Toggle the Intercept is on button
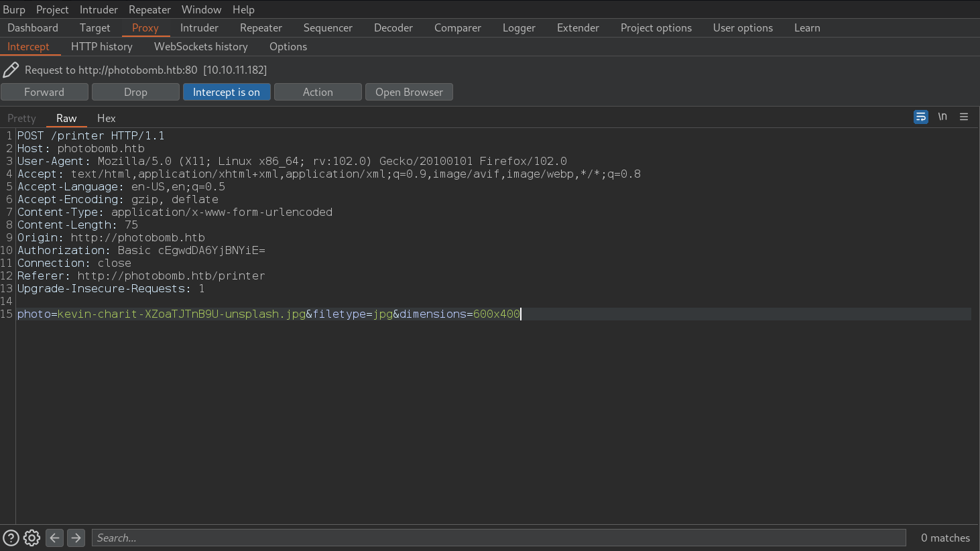This screenshot has height=551, width=980. 227,92
